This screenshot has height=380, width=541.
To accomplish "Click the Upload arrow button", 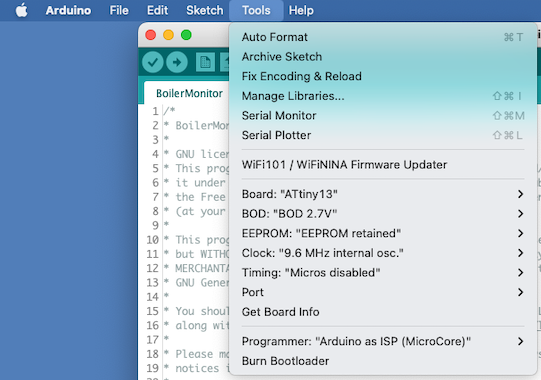I will pos(177,62).
